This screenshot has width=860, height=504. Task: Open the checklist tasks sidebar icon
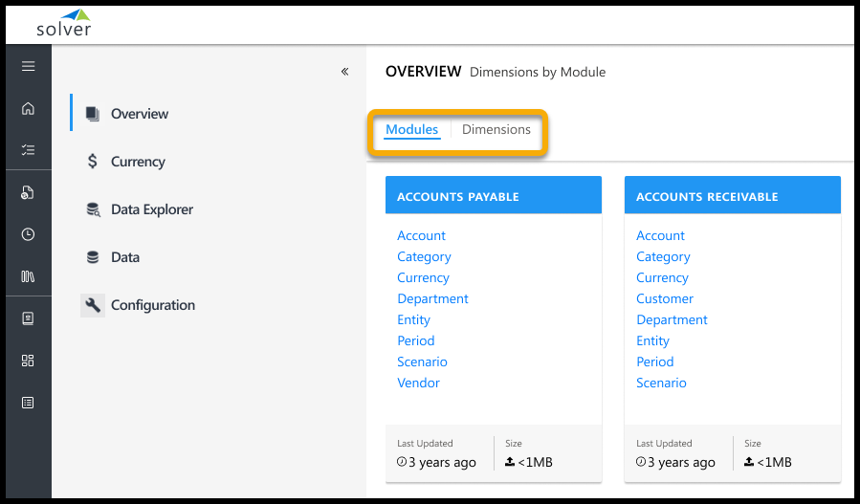point(28,150)
